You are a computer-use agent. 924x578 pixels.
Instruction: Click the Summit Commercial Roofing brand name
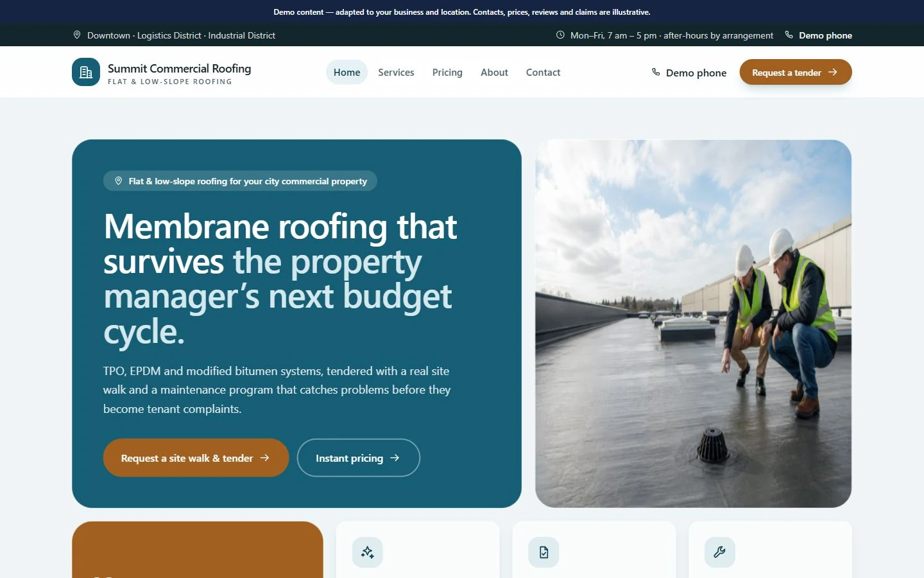(x=179, y=68)
